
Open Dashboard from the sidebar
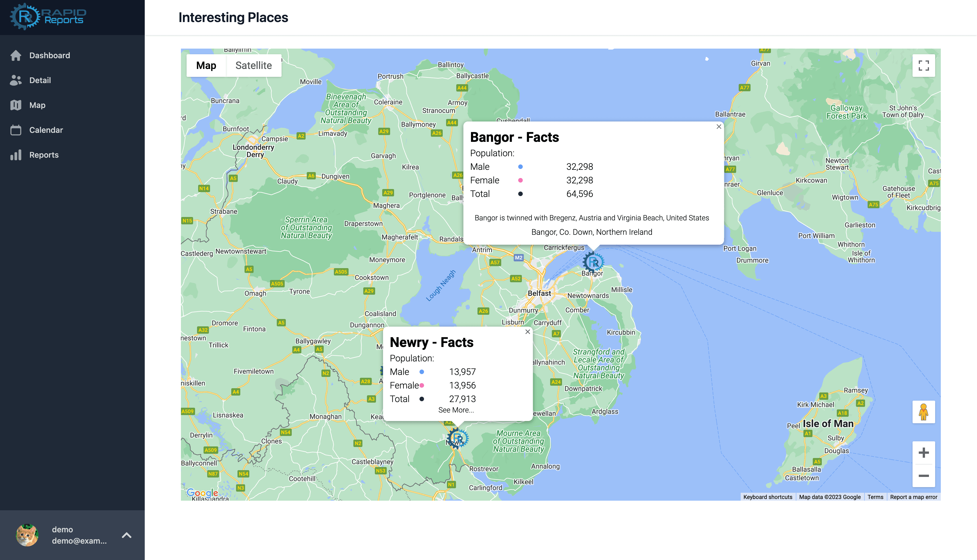pos(49,55)
